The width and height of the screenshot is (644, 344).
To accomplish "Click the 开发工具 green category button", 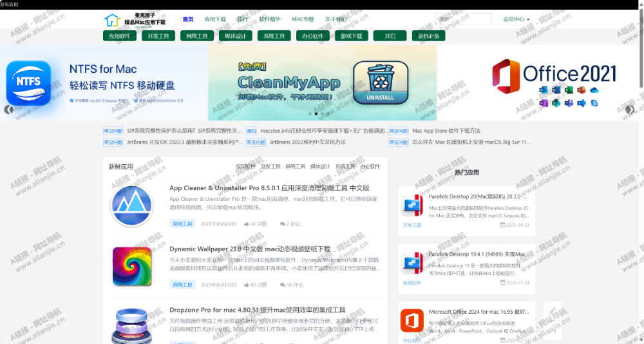I will (158, 36).
